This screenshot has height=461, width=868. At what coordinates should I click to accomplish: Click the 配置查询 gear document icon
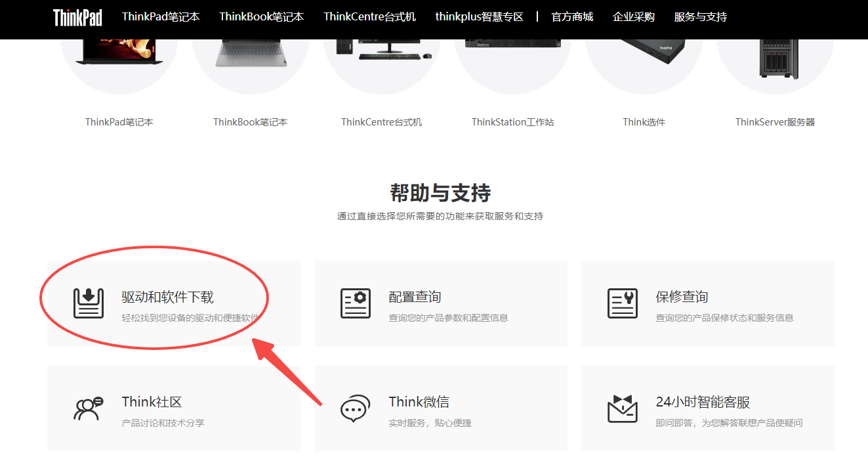pyautogui.click(x=356, y=303)
